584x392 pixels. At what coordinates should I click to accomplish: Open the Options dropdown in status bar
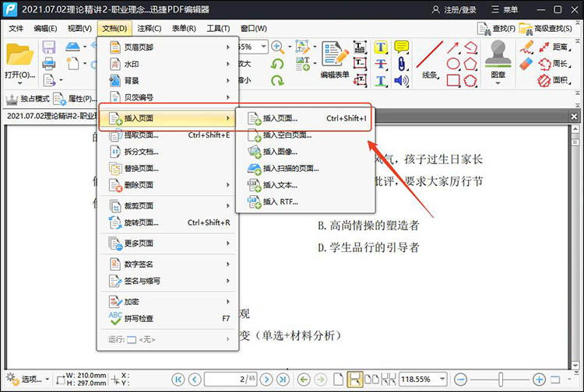28,379
